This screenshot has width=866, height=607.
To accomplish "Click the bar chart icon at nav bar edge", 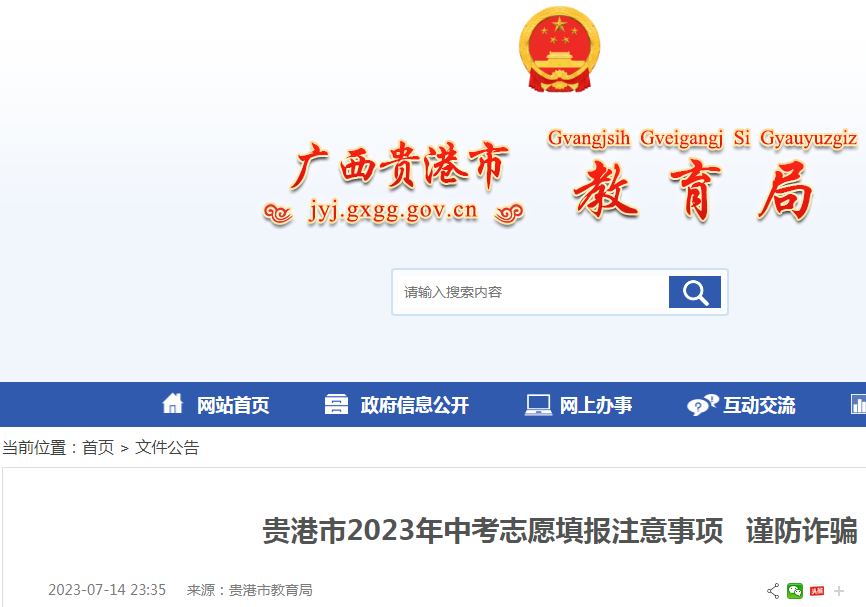I will click(858, 404).
